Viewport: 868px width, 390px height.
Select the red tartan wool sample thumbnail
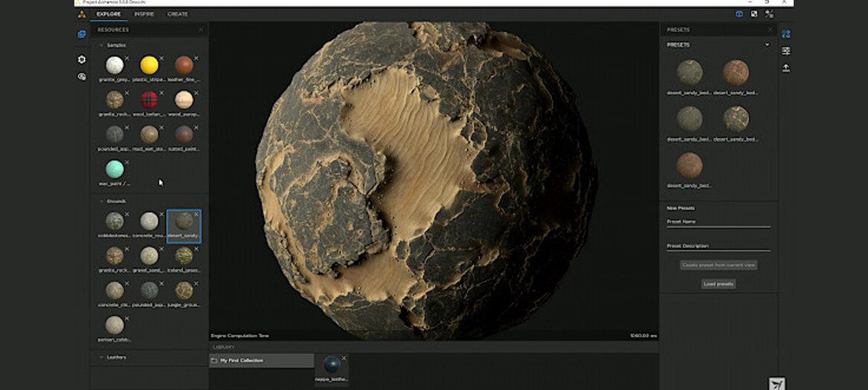150,100
